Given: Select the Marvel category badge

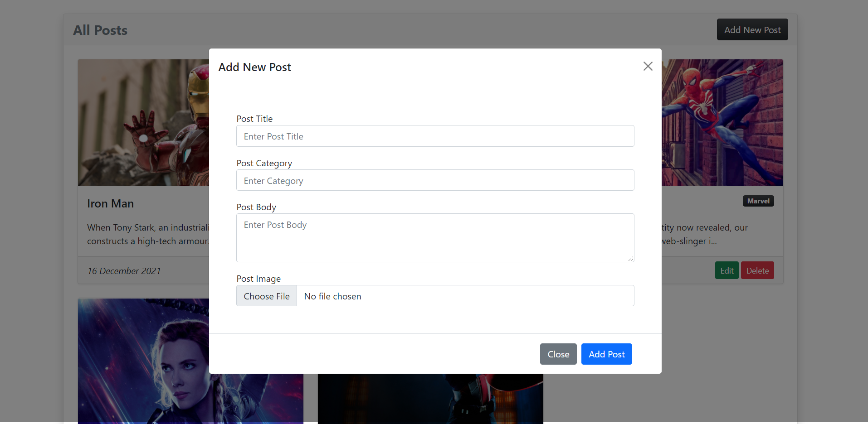Looking at the screenshot, I should [758, 201].
